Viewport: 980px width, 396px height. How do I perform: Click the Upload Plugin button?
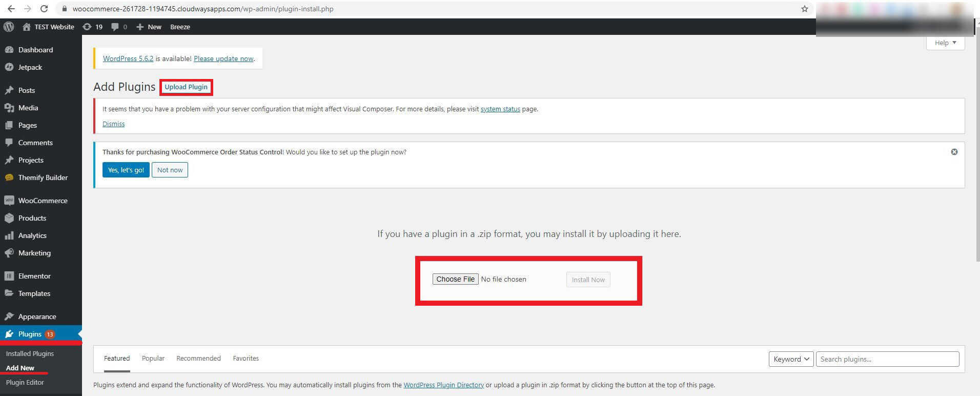(186, 87)
